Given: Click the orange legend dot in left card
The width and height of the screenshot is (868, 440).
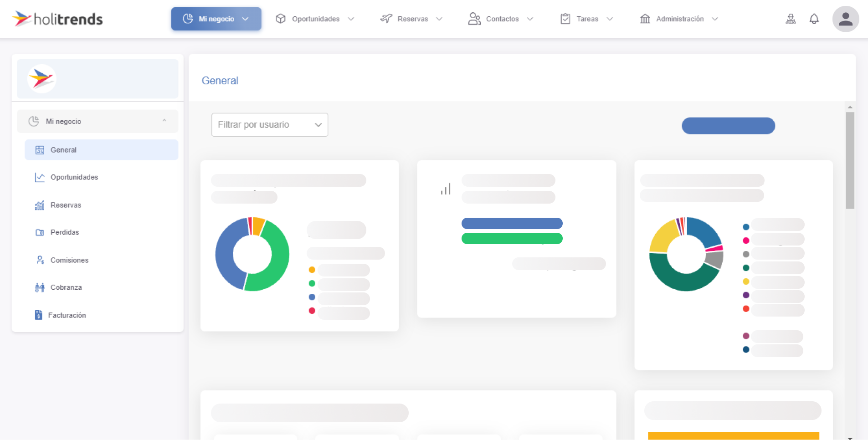Looking at the screenshot, I should tap(312, 270).
